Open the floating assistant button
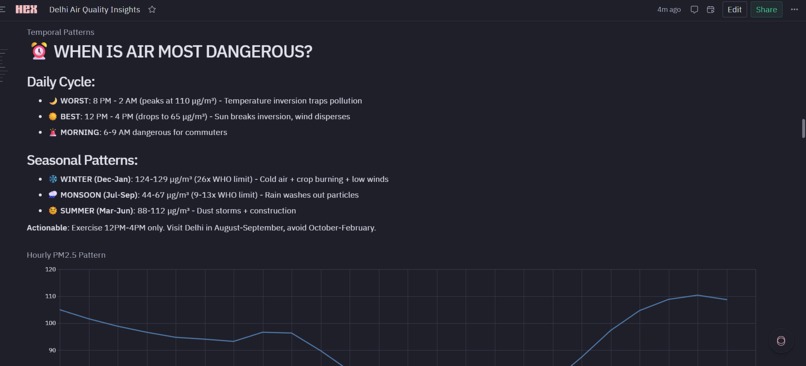Image resolution: width=806 pixels, height=366 pixels. [x=781, y=341]
